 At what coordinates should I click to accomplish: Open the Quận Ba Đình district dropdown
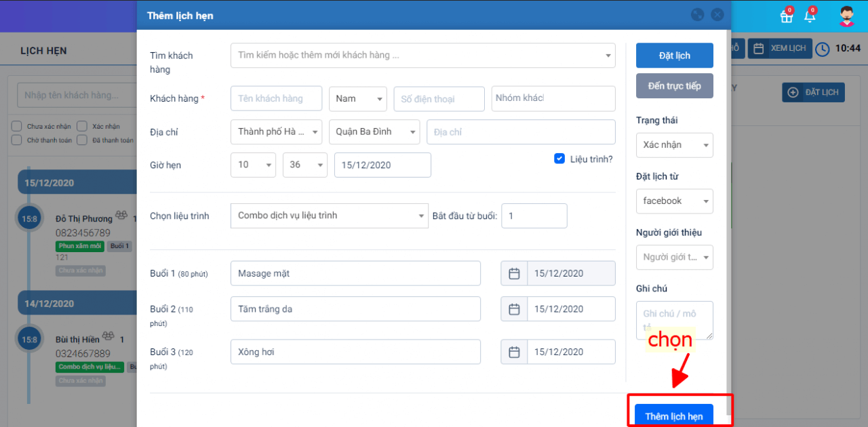coord(374,132)
